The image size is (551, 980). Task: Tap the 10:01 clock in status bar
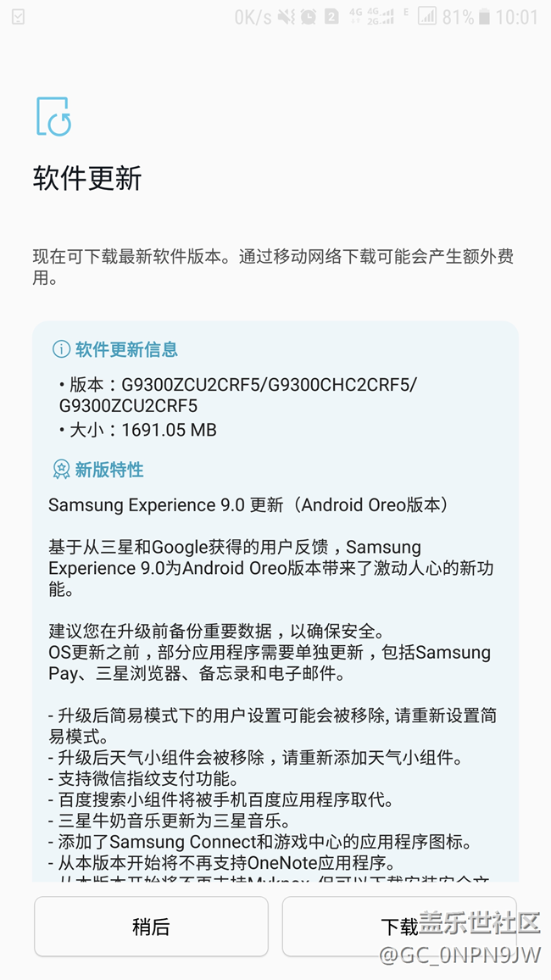tap(516, 17)
